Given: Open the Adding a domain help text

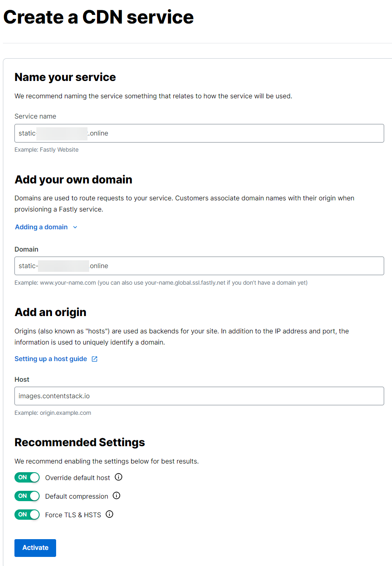Looking at the screenshot, I should tap(41, 227).
